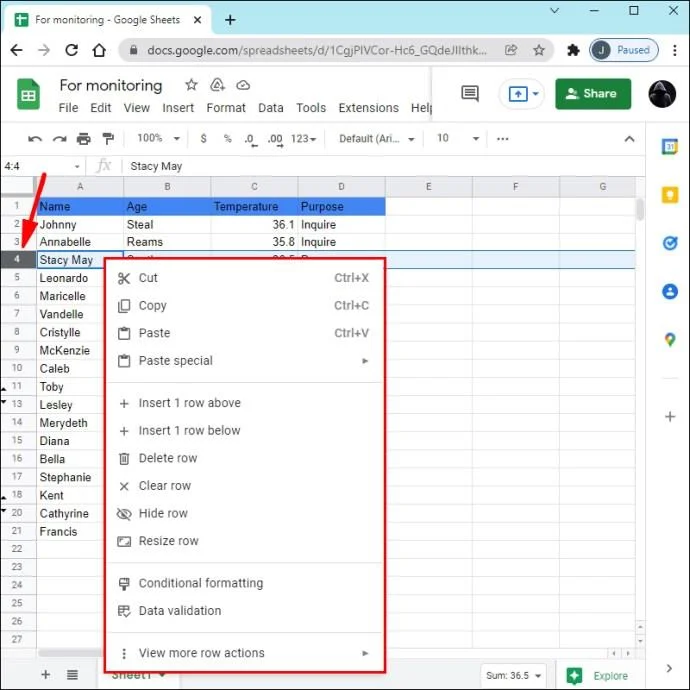Choose Resize row option

pyautogui.click(x=244, y=541)
